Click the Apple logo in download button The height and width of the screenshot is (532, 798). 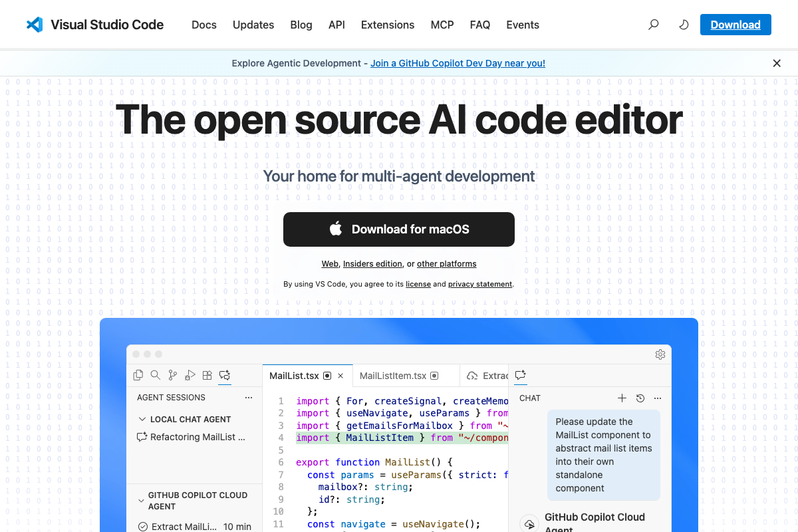tap(336, 229)
